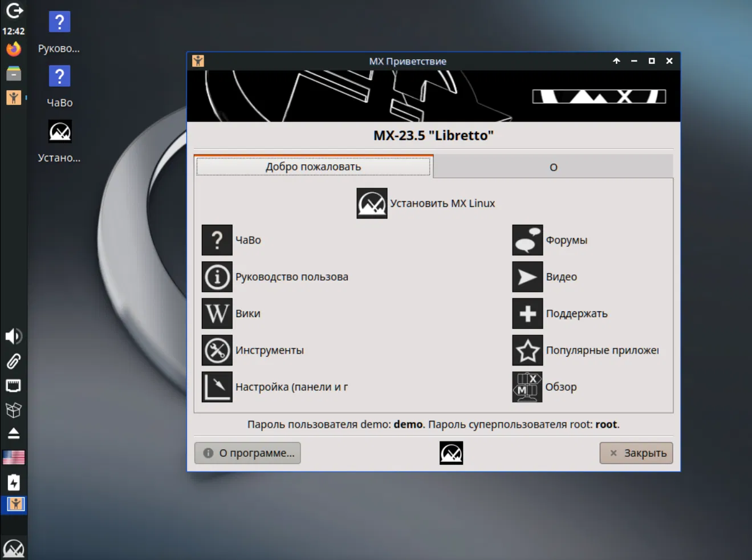Click the MX Welcome launcher in panel

click(14, 98)
